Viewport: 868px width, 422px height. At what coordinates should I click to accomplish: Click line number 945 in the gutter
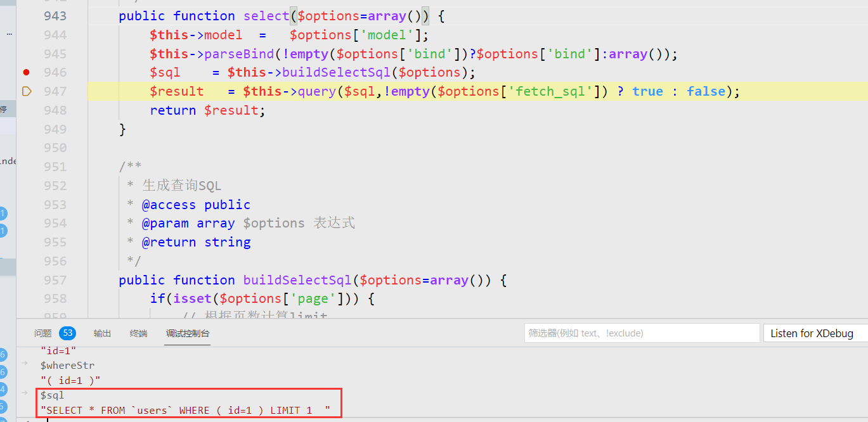point(55,54)
